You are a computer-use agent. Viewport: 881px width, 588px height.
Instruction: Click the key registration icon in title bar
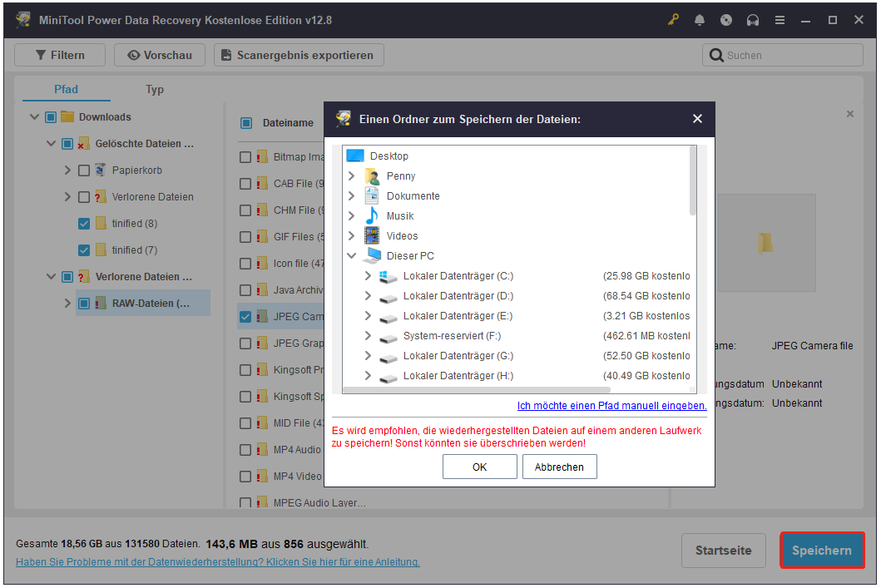coord(672,20)
